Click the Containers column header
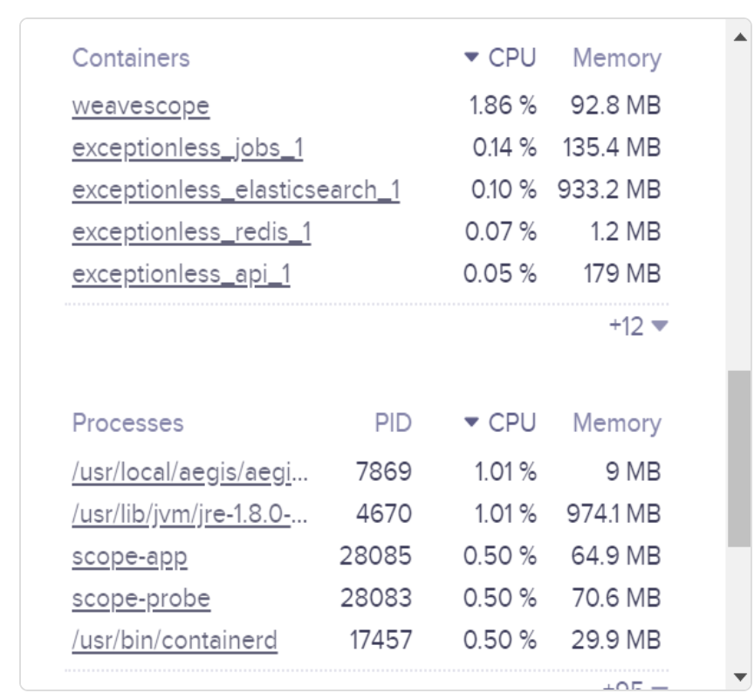Image resolution: width=754 pixels, height=700 pixels. coord(131,58)
